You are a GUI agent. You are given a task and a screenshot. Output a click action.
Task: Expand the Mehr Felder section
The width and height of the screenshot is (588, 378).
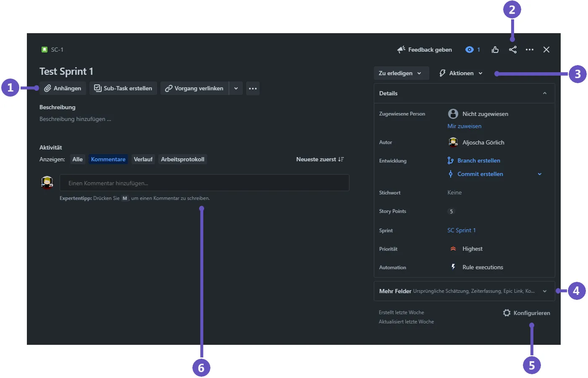click(464, 291)
